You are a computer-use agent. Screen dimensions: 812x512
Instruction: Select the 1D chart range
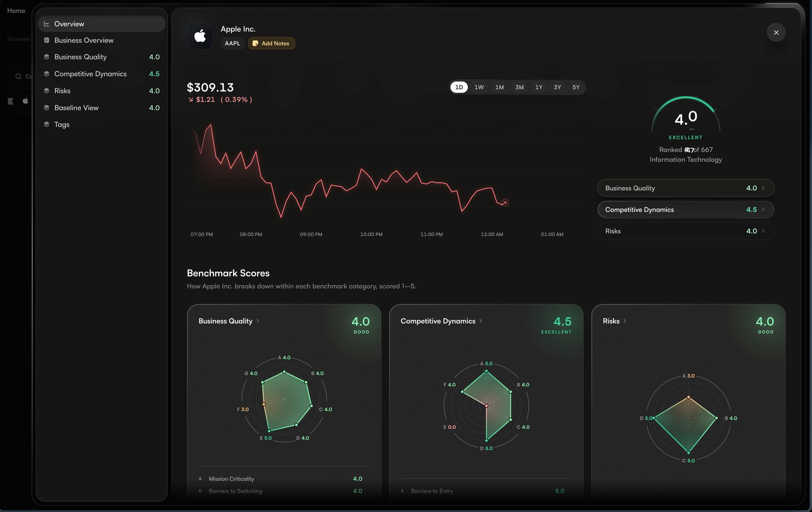(x=459, y=87)
